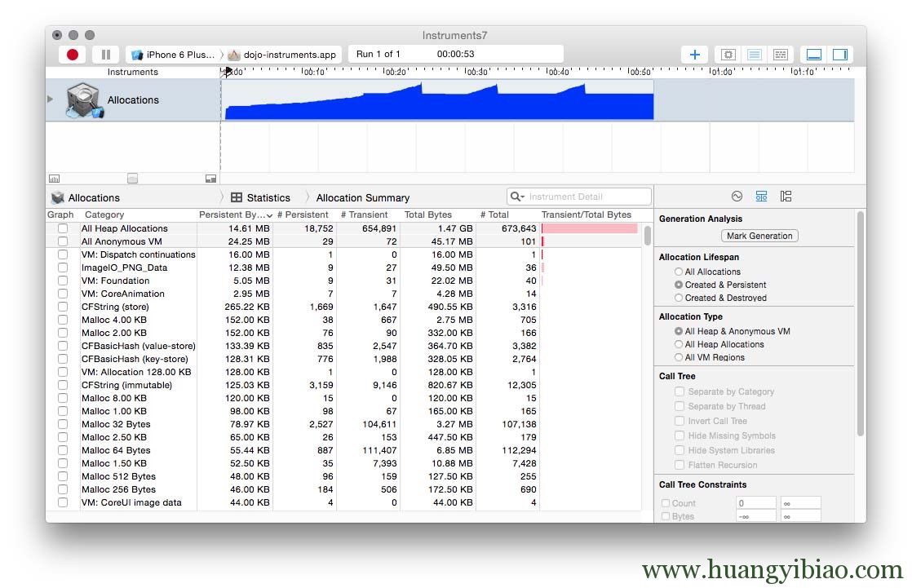912x588 pixels.
Task: Select All VM Regions type
Action: 678,357
